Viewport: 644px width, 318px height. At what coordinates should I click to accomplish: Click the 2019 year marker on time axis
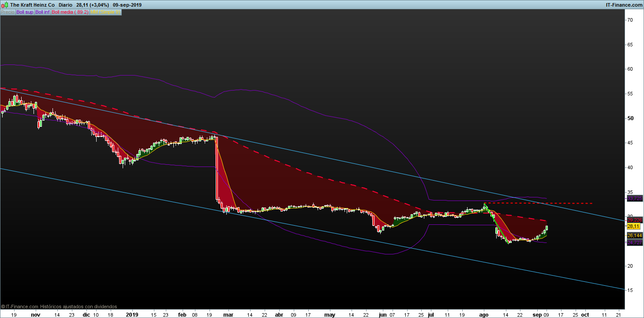(132, 315)
